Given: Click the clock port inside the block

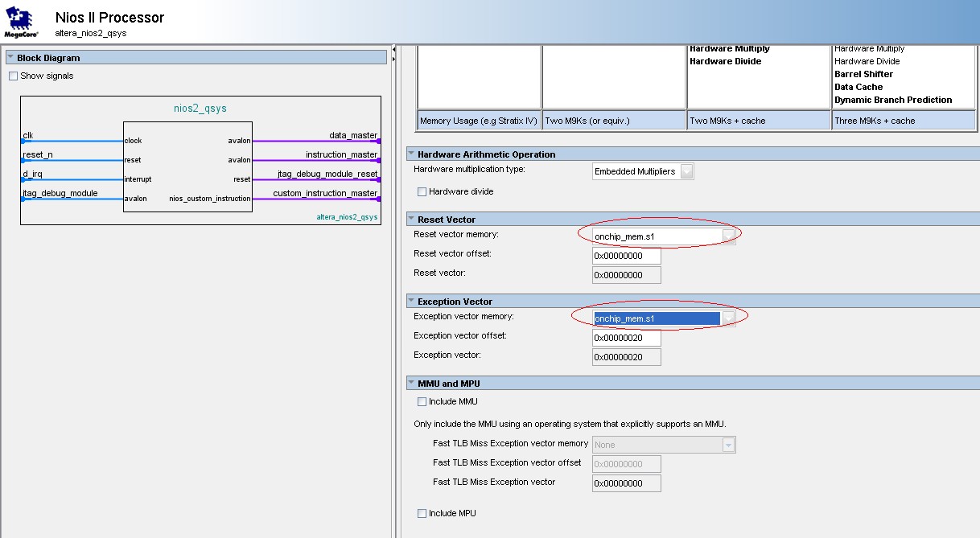Looking at the screenshot, I should point(133,141).
